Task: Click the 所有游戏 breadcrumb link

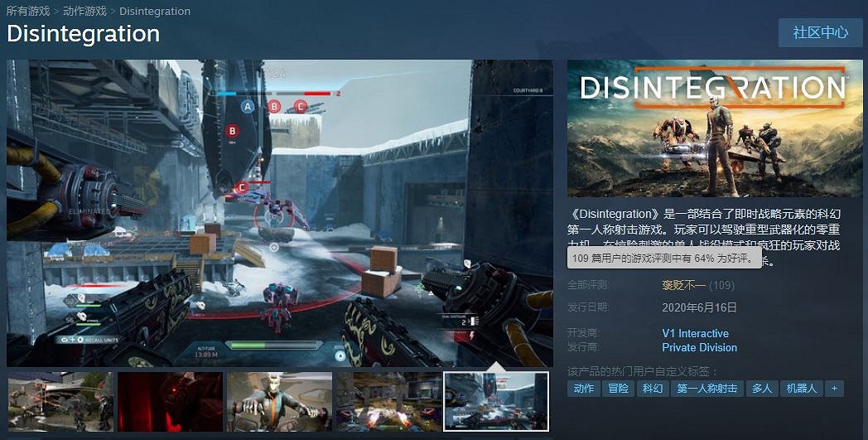Action: (27, 12)
